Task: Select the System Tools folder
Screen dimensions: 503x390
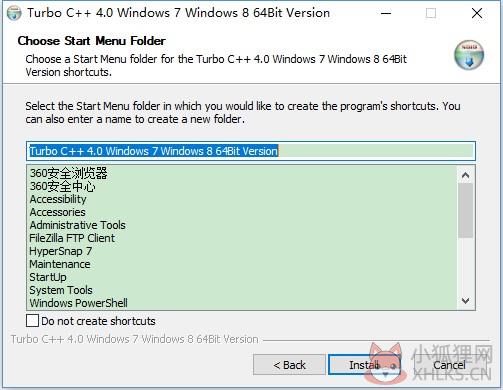Action: coord(61,290)
